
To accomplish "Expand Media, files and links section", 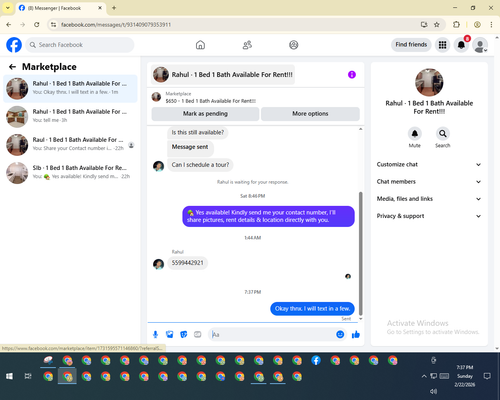I will (429, 199).
